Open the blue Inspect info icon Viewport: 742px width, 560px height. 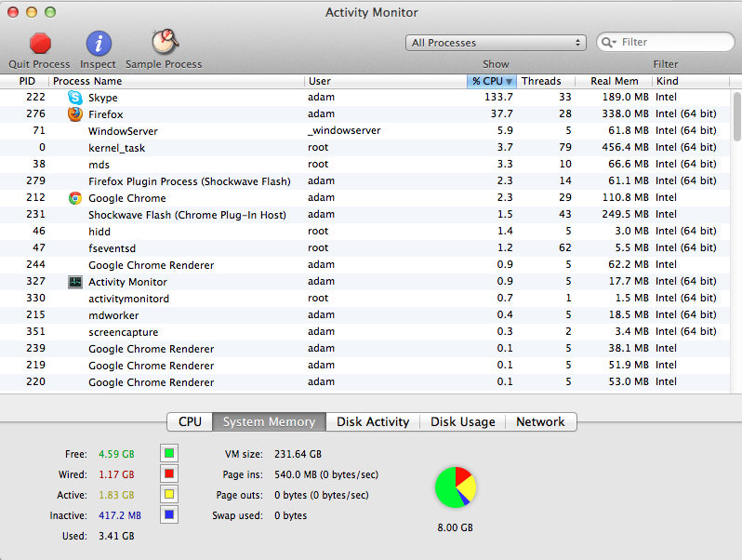click(99, 44)
